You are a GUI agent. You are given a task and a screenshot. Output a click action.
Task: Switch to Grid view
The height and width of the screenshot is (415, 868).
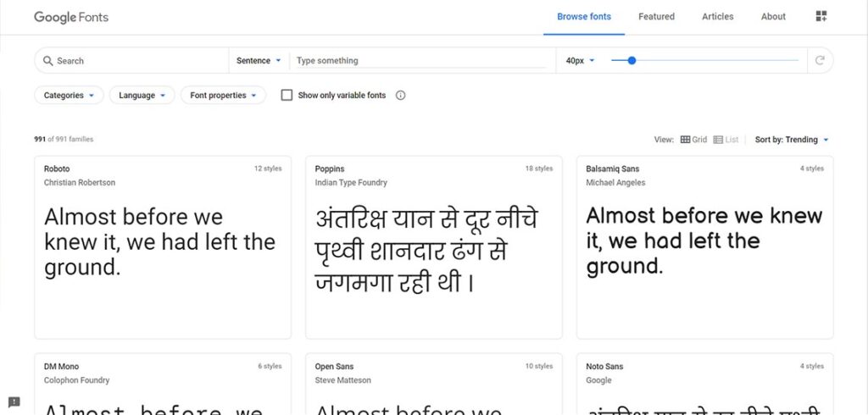[x=693, y=140]
